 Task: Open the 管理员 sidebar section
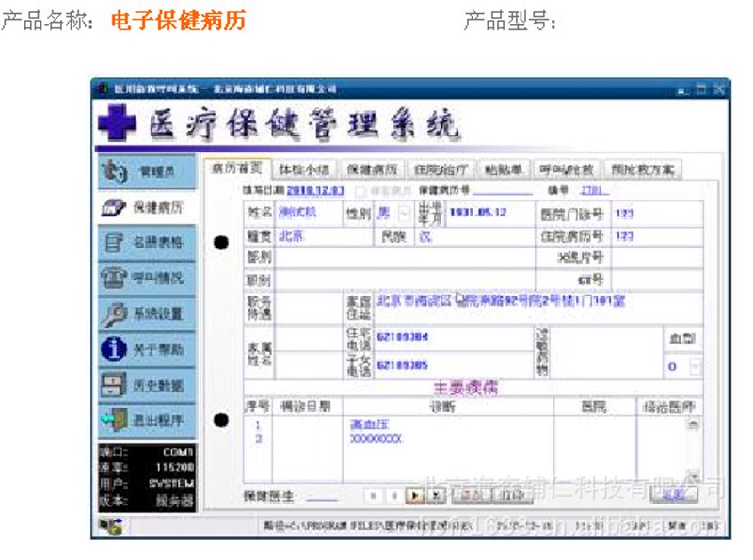click(147, 171)
